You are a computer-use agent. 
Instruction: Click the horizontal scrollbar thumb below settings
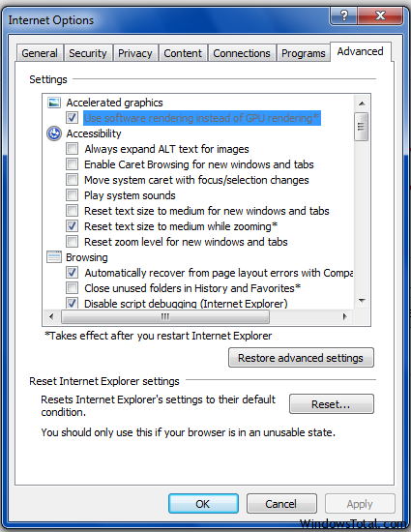click(165, 317)
